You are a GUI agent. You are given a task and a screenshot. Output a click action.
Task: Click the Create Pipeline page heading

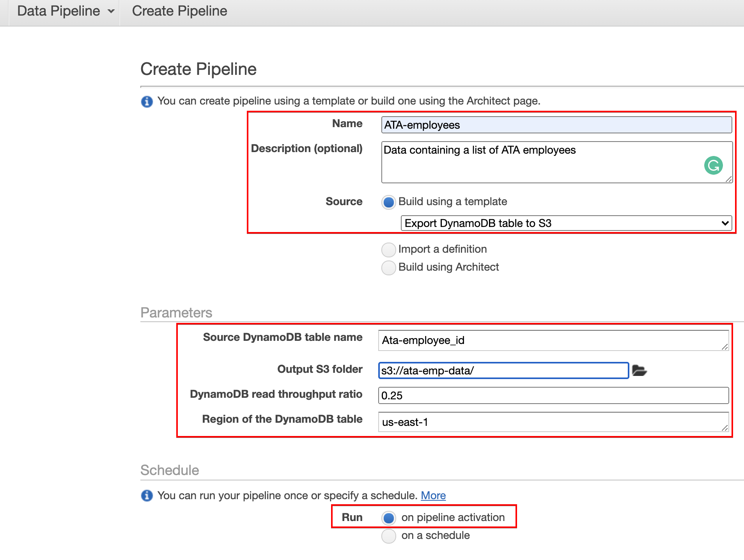(x=198, y=69)
